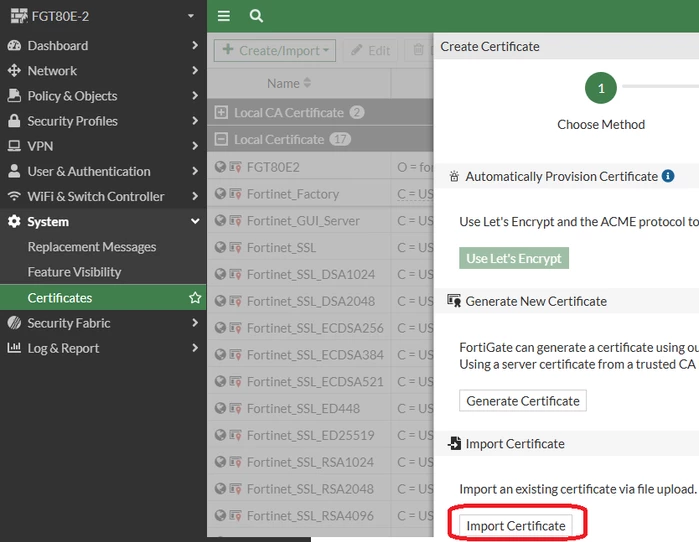
Task: Open Replacement Messages menu item
Action: [x=92, y=247]
